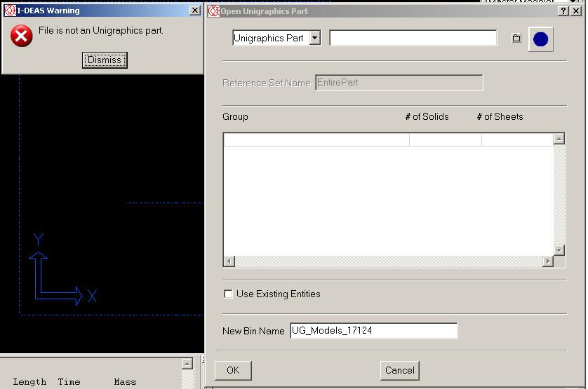Open the file browser folder icon

click(x=516, y=38)
